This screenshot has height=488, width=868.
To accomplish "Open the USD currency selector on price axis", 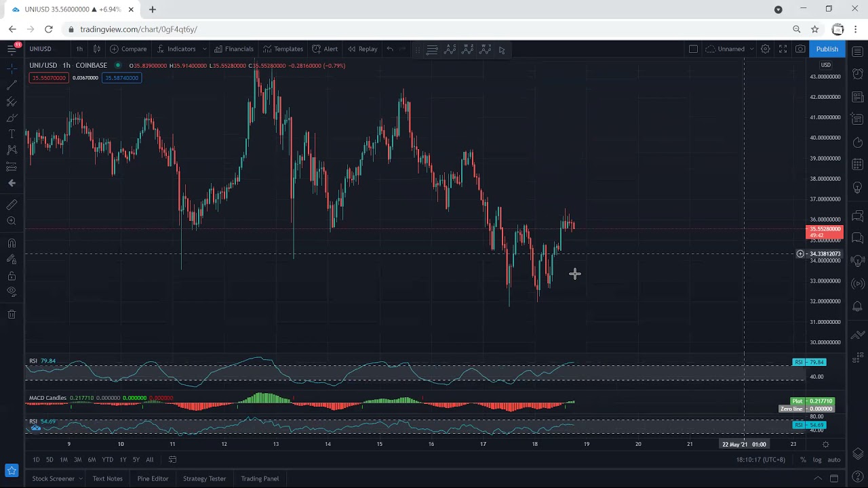I will click(826, 65).
